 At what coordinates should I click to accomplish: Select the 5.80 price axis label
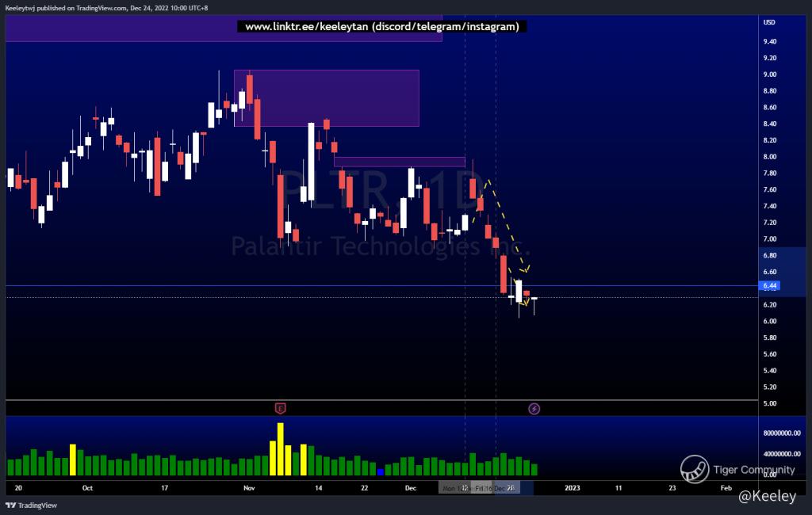(x=769, y=338)
